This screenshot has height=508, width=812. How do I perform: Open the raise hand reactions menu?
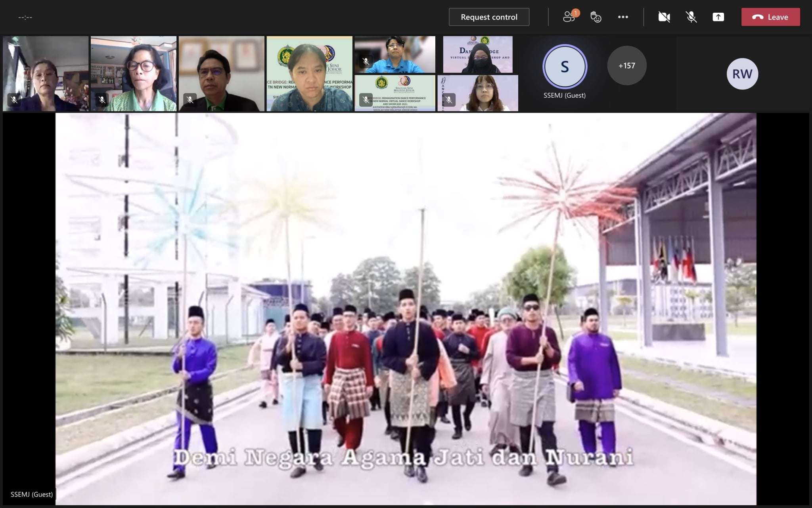coord(596,17)
